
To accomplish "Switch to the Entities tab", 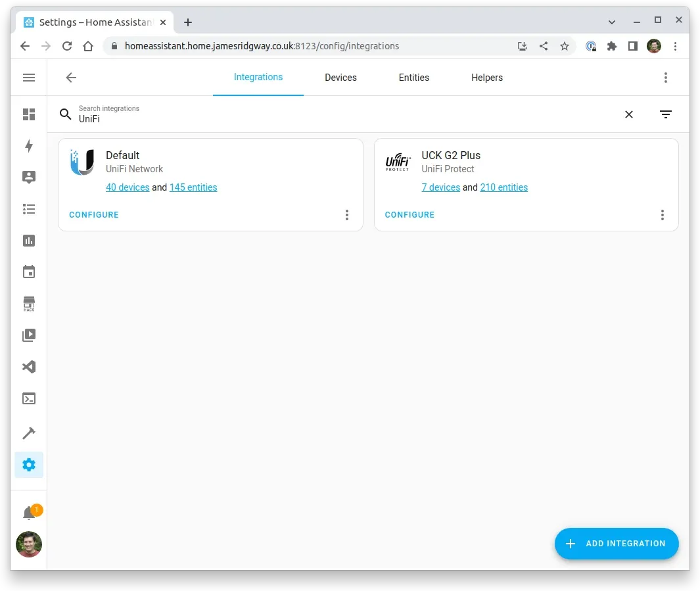I will coord(413,77).
